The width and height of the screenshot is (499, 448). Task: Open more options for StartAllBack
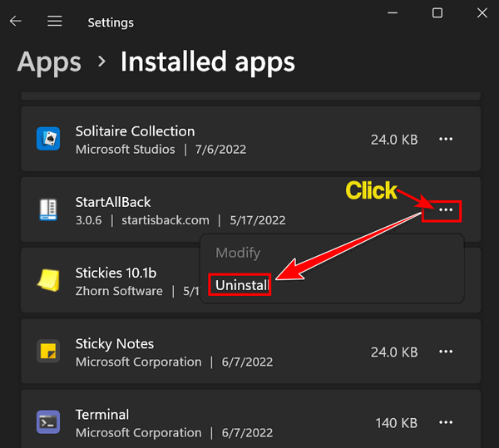click(x=446, y=209)
